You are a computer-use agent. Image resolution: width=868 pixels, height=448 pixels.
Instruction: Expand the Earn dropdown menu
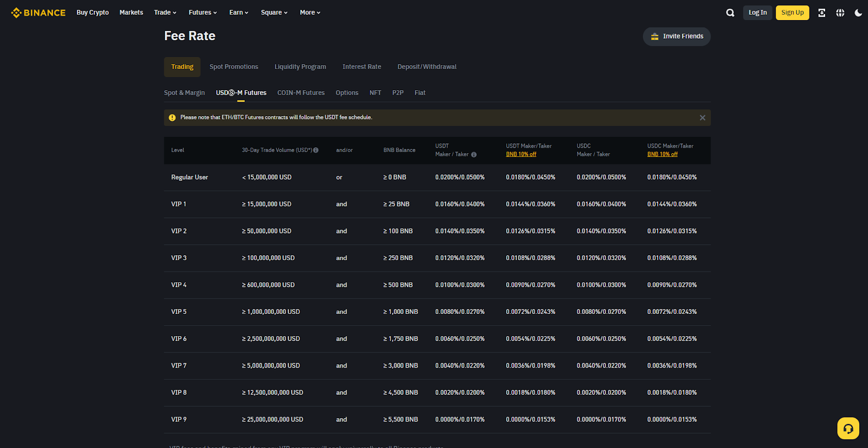click(x=239, y=12)
